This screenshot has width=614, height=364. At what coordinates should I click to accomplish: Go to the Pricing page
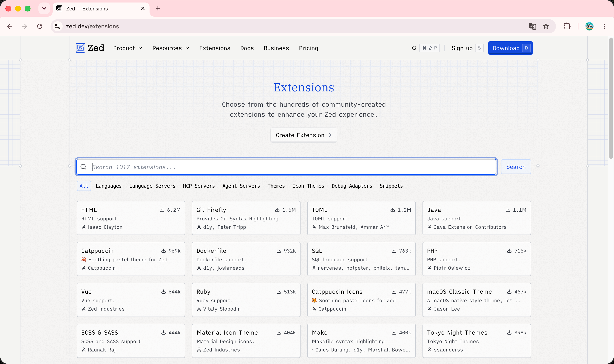(308, 48)
